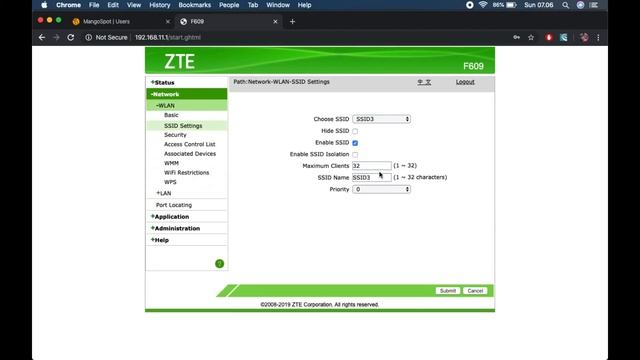Focus the Maximum Clients field
640x360 pixels.
click(x=372, y=166)
